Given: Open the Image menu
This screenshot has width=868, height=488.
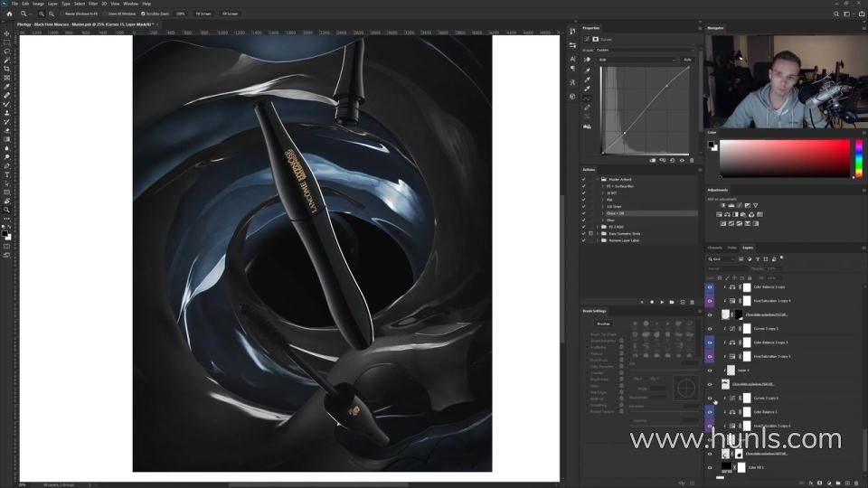Looking at the screenshot, I should [38, 4].
